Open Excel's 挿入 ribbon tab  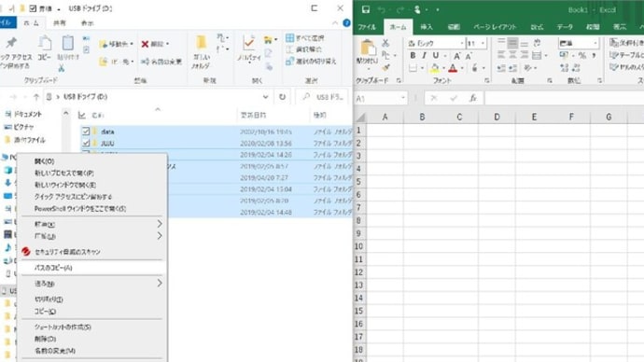pos(427,27)
